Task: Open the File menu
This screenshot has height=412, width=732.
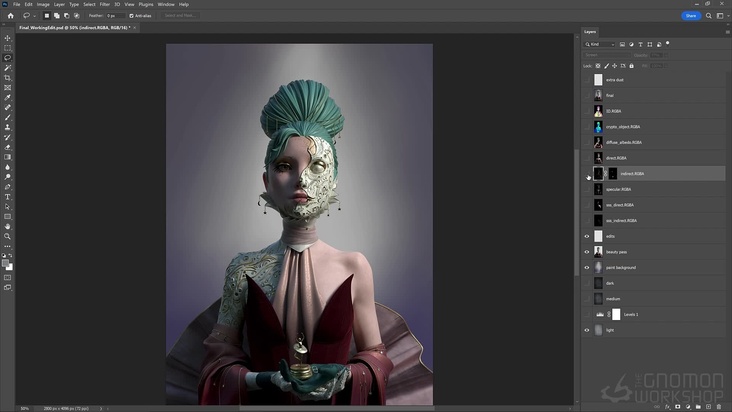Action: [16, 4]
